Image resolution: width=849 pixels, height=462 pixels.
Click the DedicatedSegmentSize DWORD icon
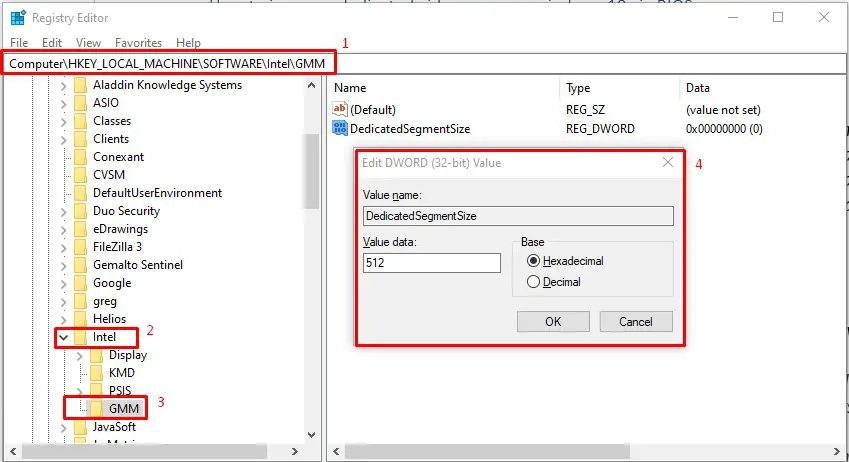pos(339,128)
